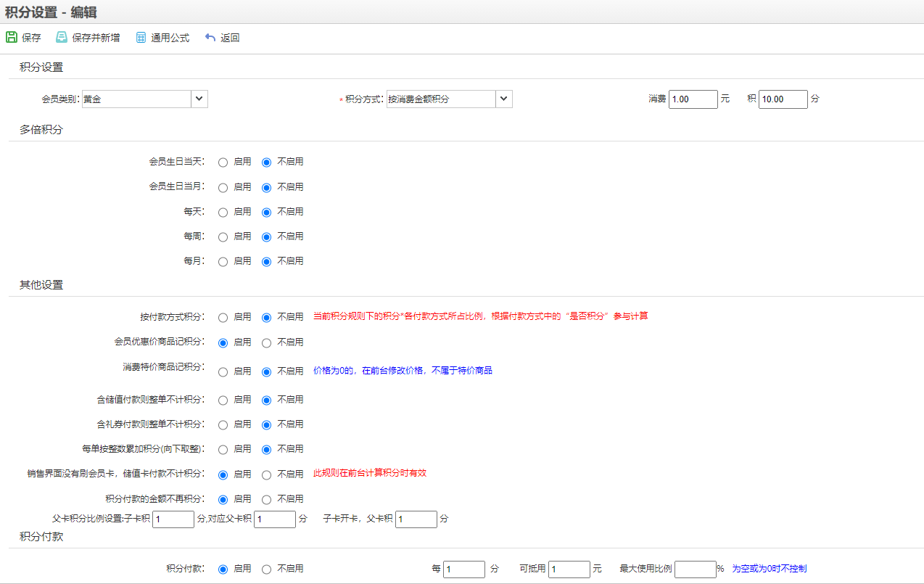Enable 含礼券付款则整单不计积分

(x=223, y=424)
